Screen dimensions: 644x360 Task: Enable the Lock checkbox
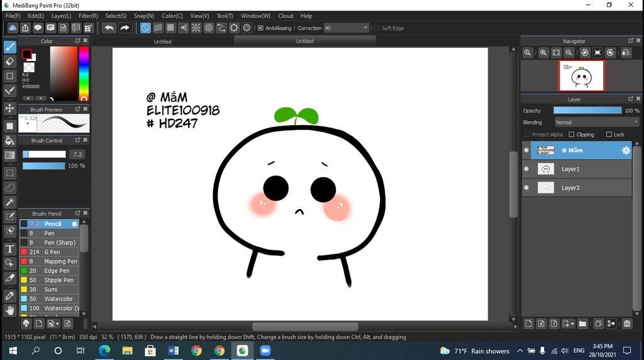coord(609,134)
